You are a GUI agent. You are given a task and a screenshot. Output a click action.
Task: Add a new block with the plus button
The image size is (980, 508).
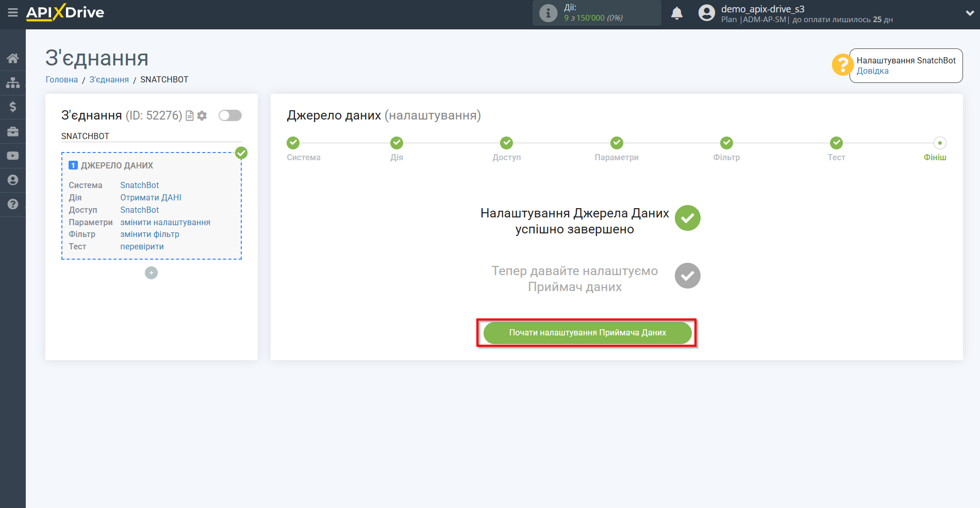pyautogui.click(x=151, y=273)
